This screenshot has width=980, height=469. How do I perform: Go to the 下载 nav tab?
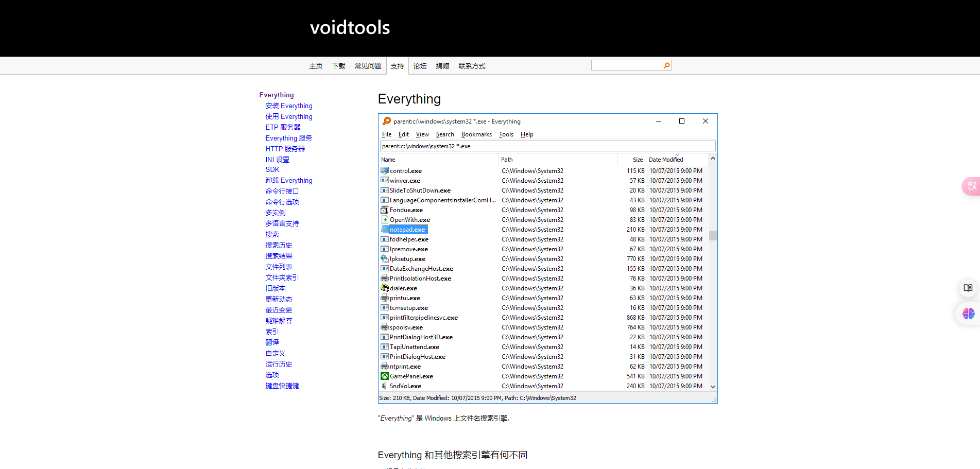pyautogui.click(x=338, y=66)
